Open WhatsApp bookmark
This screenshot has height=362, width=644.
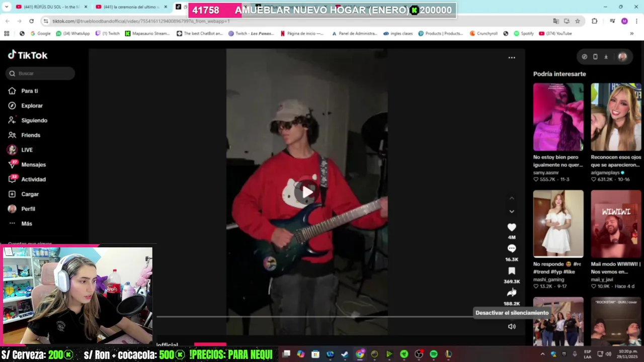click(73, 33)
